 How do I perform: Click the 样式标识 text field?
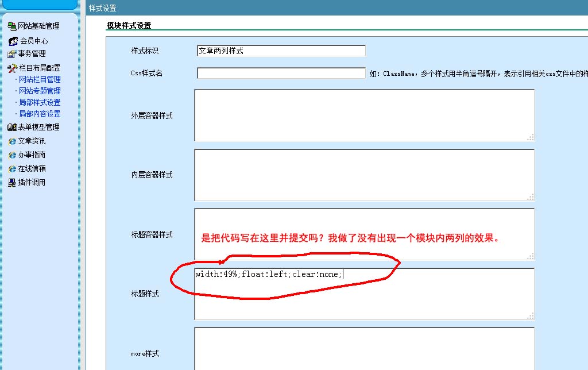coord(281,51)
